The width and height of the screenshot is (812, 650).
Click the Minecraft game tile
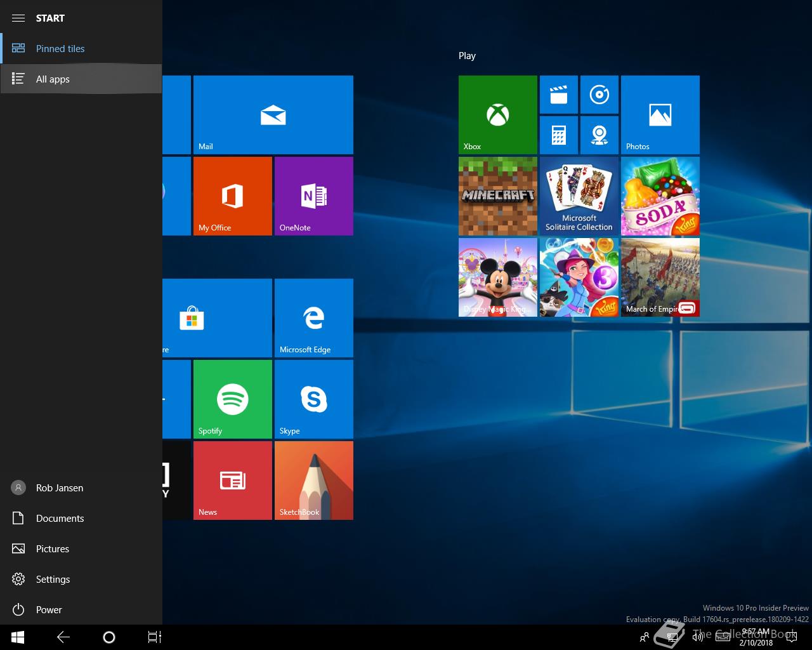pyautogui.click(x=497, y=196)
